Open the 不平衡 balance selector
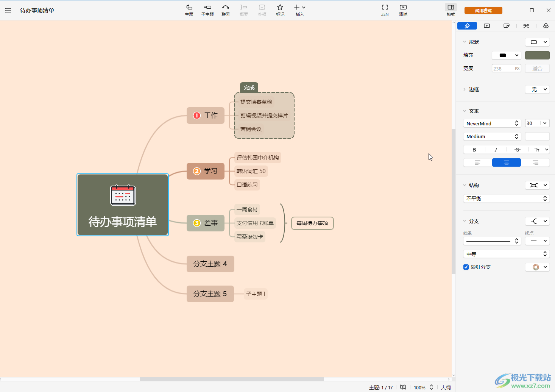 tap(507, 198)
